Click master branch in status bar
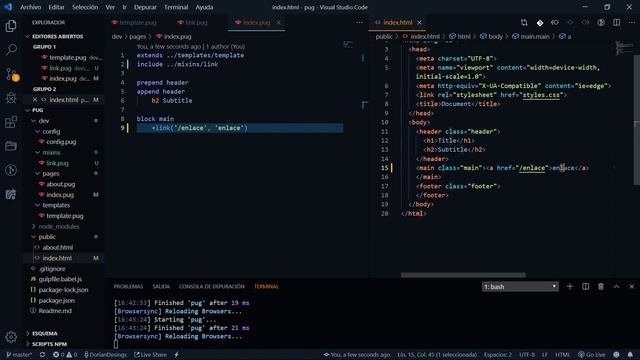Screen dimensions: 640x360 pos(19,355)
